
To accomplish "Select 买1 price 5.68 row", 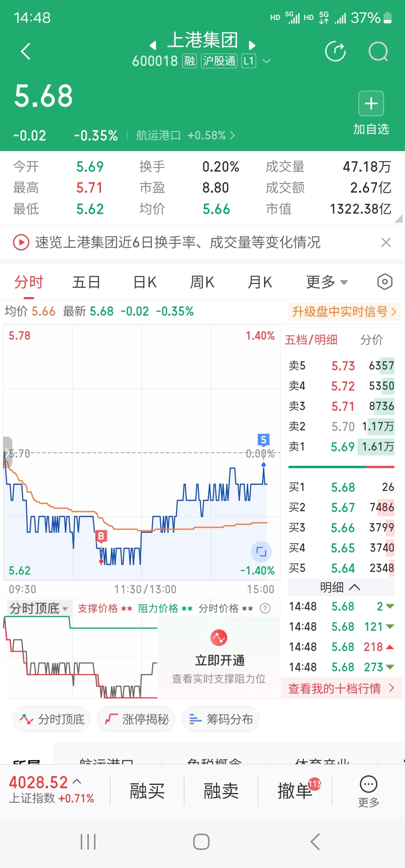I will (341, 487).
